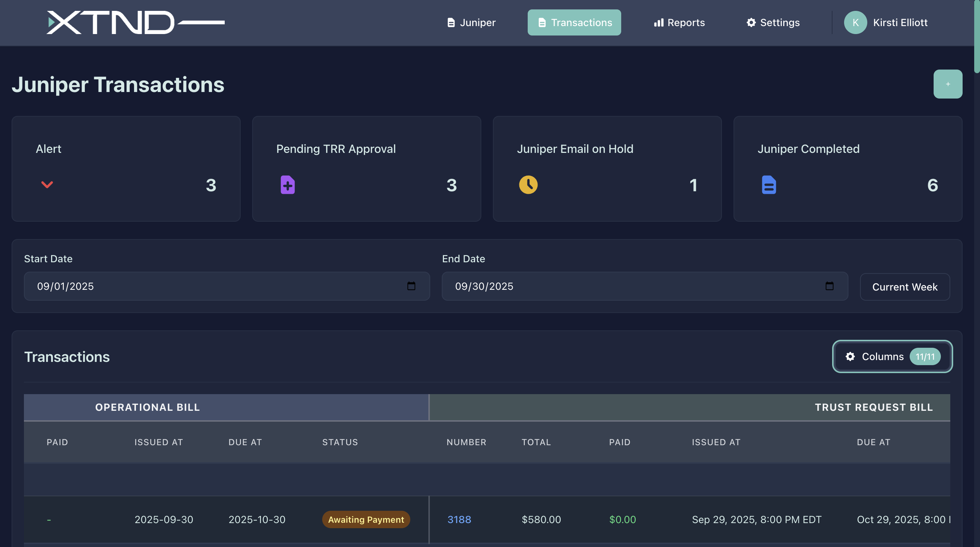
Task: Click the Settings gear icon in the navbar
Action: click(751, 22)
